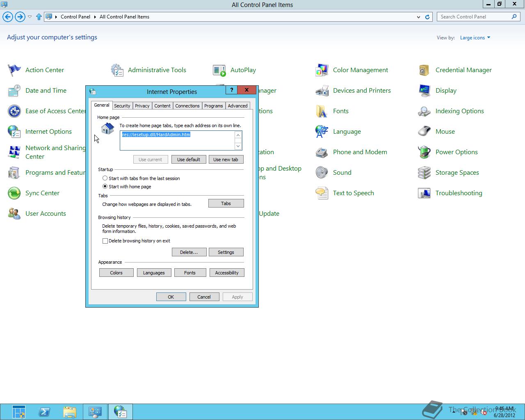This screenshot has width=525, height=420.
Task: Open the Network and Sharing Center icon
Action: 14,152
